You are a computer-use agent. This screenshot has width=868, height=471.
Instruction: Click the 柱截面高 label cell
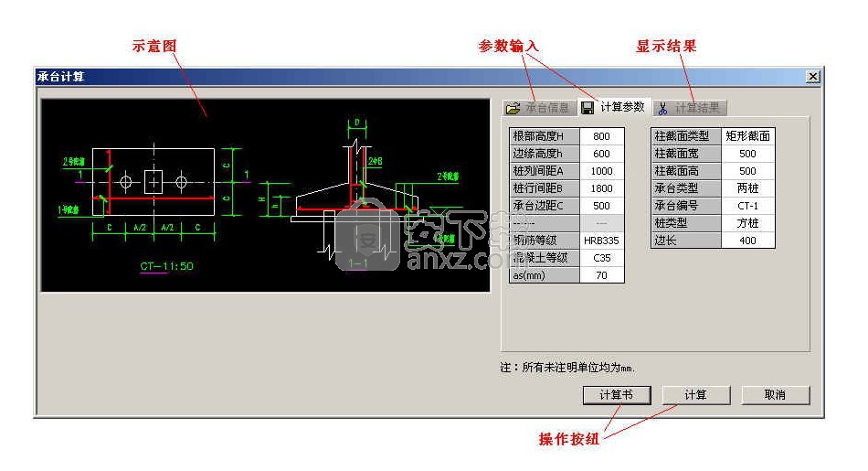click(x=686, y=171)
